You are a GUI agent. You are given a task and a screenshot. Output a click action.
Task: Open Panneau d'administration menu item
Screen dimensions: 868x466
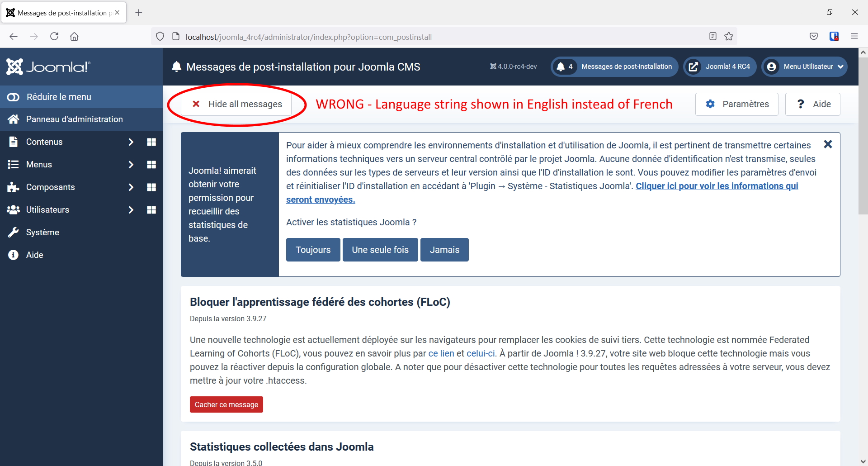pos(81,119)
